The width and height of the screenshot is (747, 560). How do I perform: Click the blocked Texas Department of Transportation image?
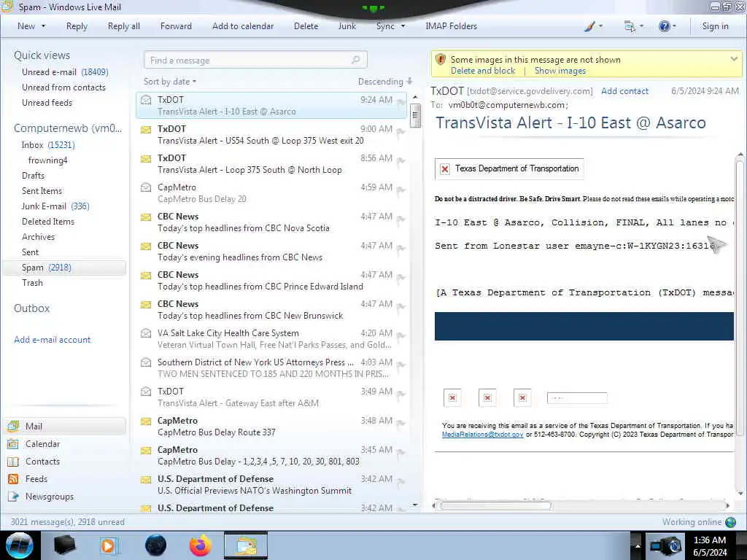pyautogui.click(x=508, y=168)
